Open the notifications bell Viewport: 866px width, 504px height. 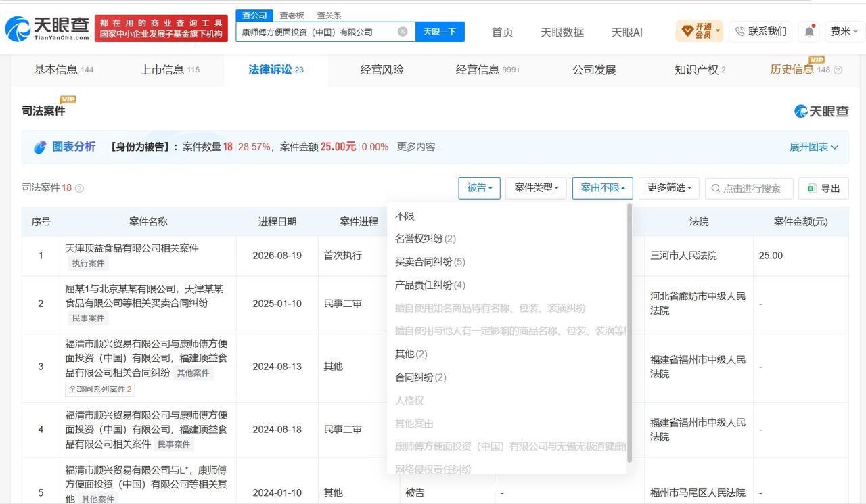[808, 31]
